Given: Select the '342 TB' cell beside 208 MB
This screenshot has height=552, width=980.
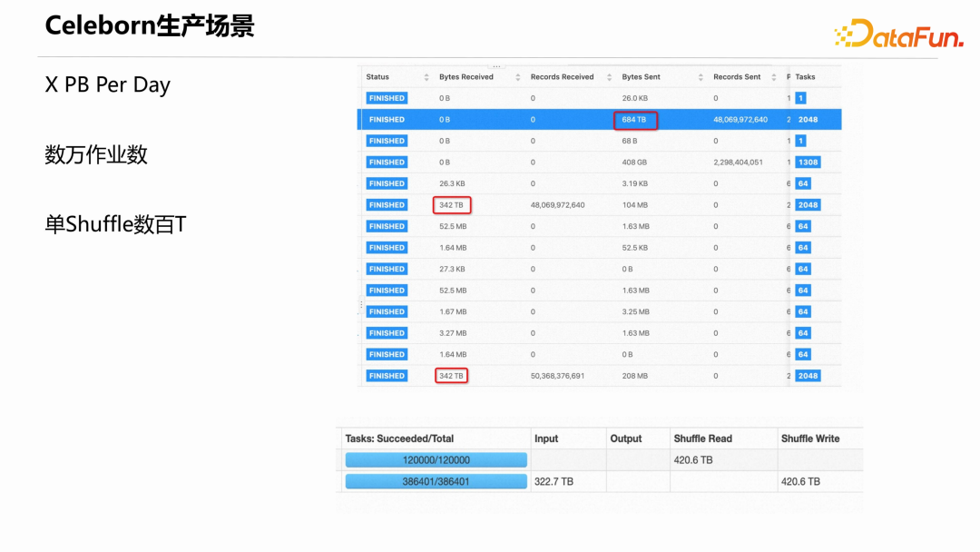Looking at the screenshot, I should point(451,376).
